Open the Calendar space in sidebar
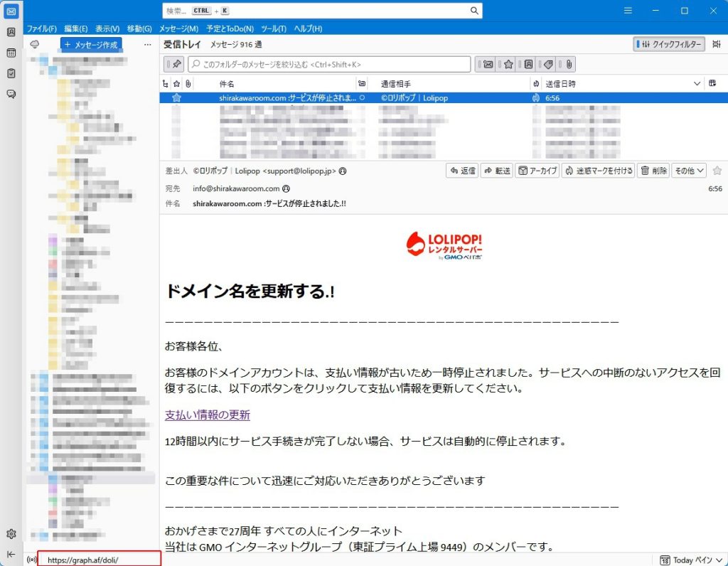 [x=11, y=53]
